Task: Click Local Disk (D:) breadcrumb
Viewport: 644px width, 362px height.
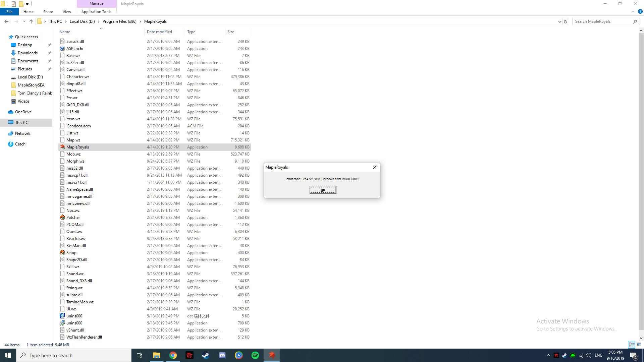Action: click(x=82, y=21)
